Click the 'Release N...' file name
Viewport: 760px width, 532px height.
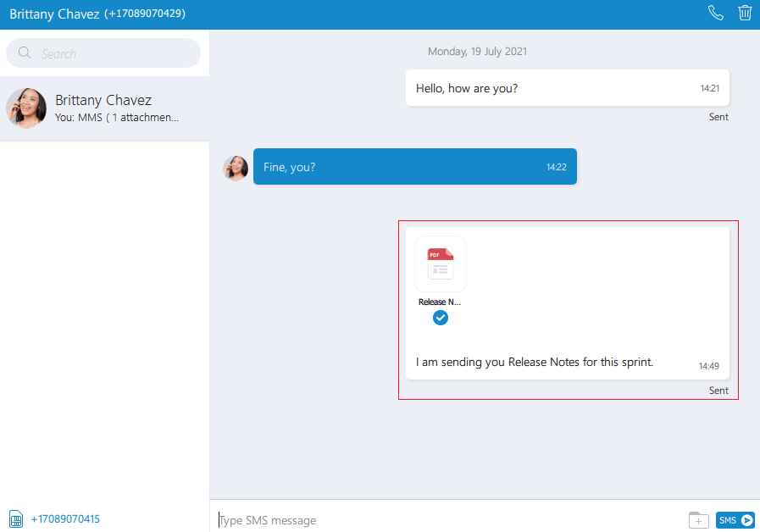pyautogui.click(x=440, y=302)
